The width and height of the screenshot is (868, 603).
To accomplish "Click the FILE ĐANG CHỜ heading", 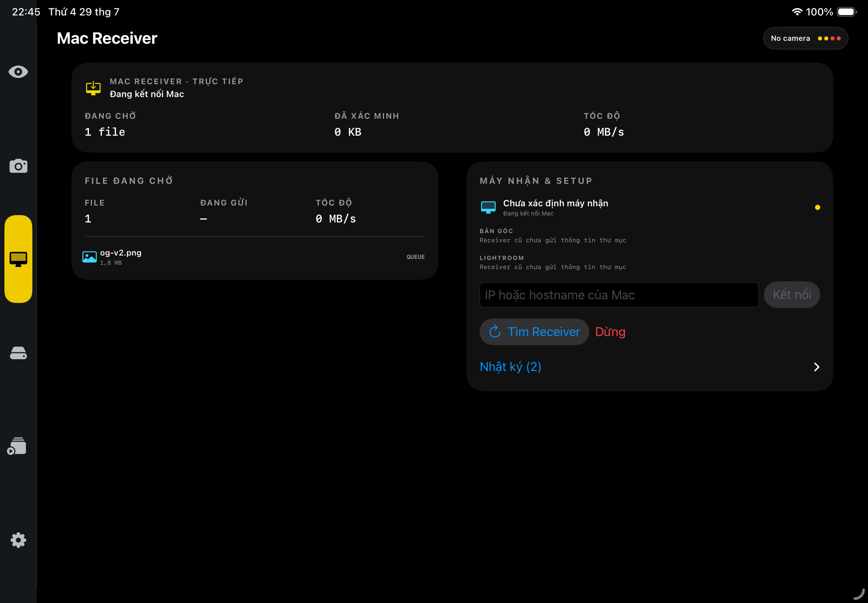I will tap(129, 181).
